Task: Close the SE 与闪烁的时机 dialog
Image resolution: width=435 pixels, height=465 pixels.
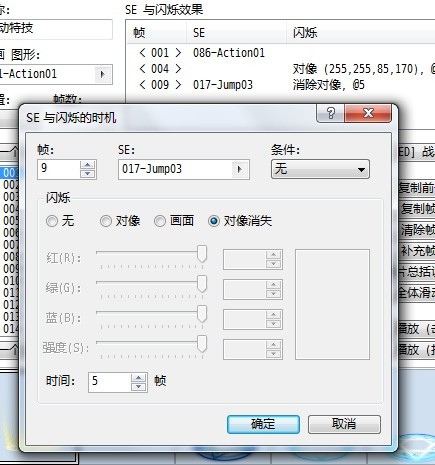Action: click(x=368, y=113)
